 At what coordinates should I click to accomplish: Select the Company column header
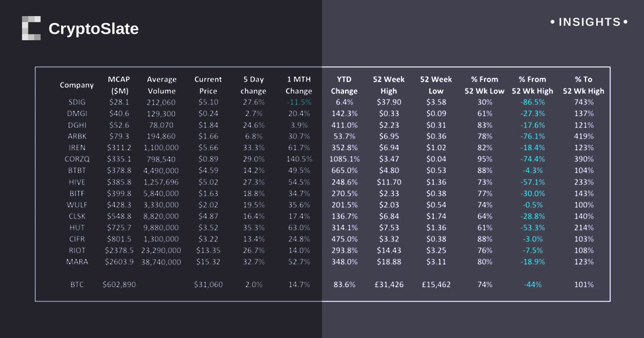[x=77, y=85]
